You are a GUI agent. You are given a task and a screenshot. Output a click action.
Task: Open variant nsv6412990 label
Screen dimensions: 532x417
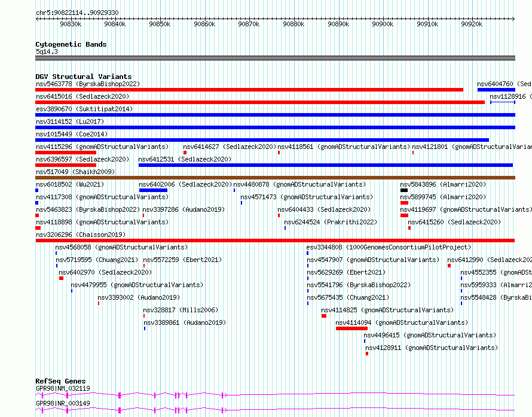[489, 260]
